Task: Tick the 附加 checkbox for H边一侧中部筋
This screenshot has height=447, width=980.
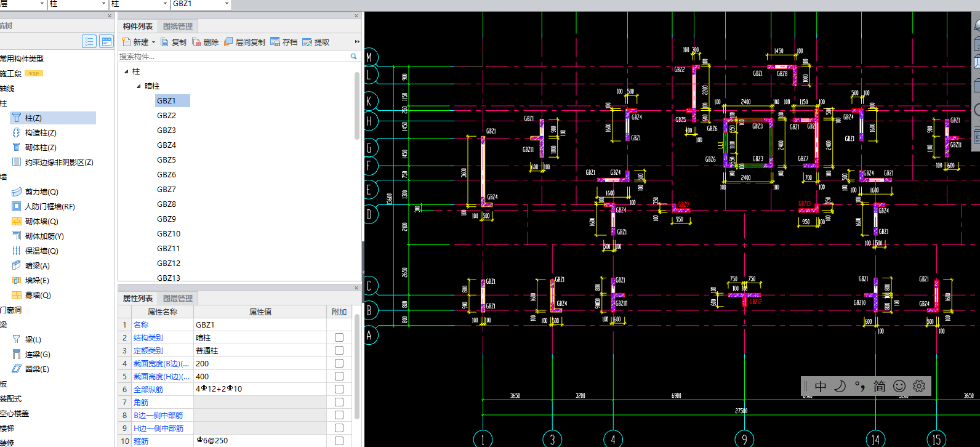Action: [x=339, y=428]
